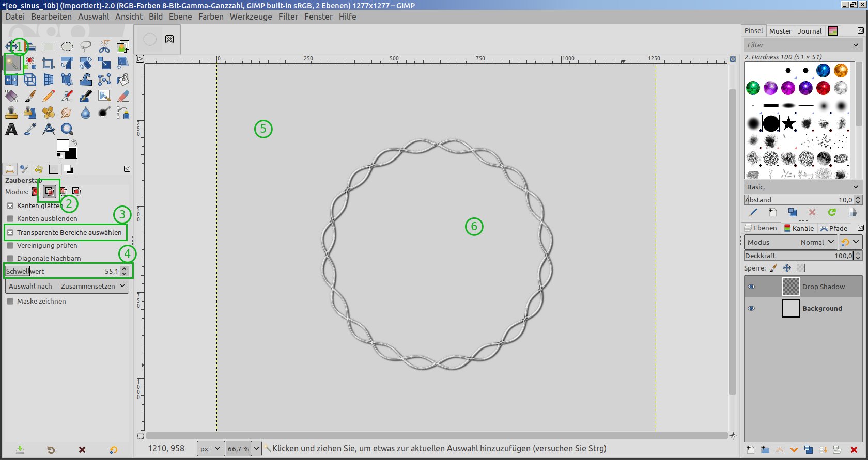Delete the layer with red X button

point(854,450)
